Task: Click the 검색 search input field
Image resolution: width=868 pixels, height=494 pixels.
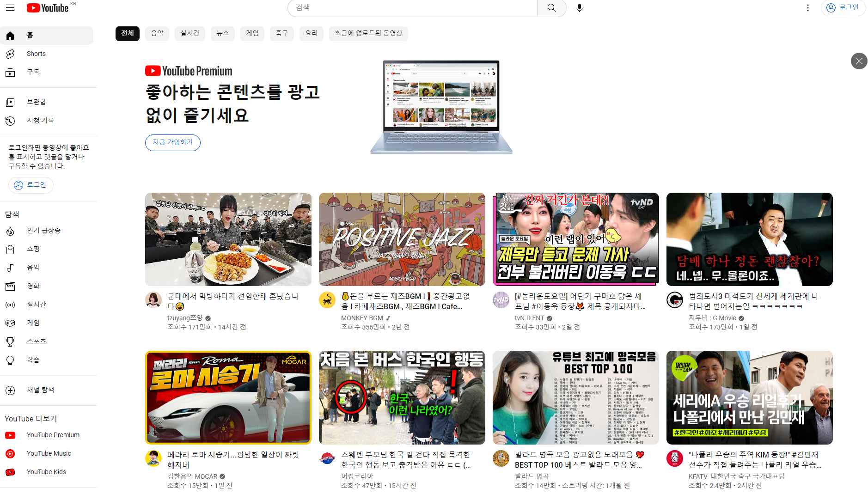Action: tap(412, 8)
